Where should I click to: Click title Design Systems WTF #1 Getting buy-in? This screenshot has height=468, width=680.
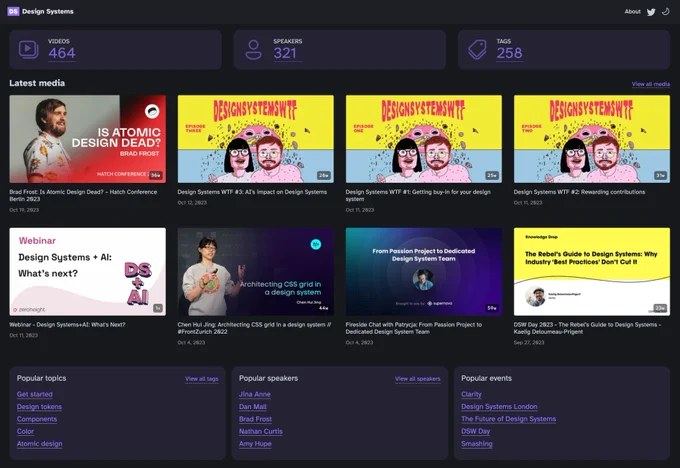click(418, 195)
